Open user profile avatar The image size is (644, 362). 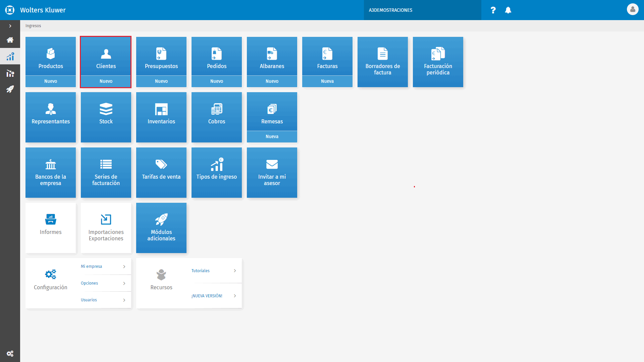(633, 9)
